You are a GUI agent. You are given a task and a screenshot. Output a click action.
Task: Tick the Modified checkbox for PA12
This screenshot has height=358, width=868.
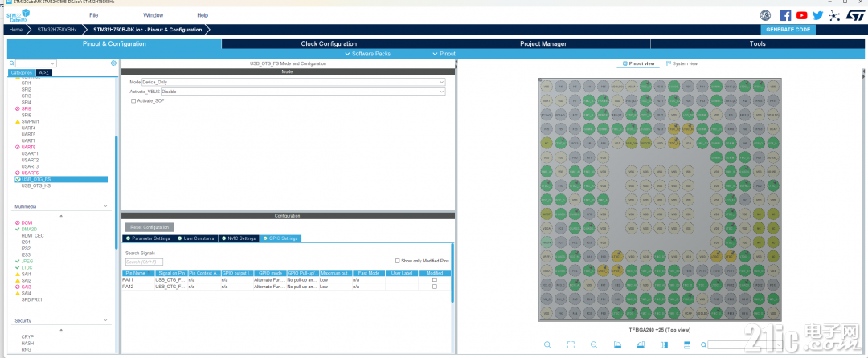pos(435,287)
